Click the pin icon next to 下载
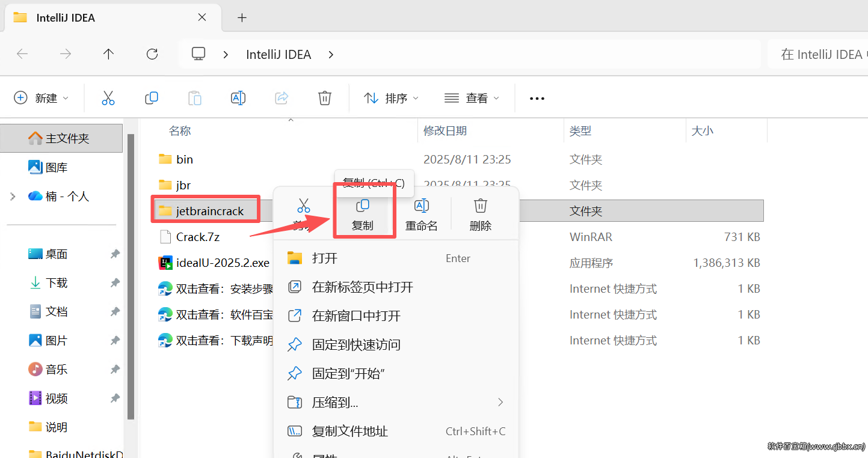This screenshot has width=868, height=458. tap(115, 283)
